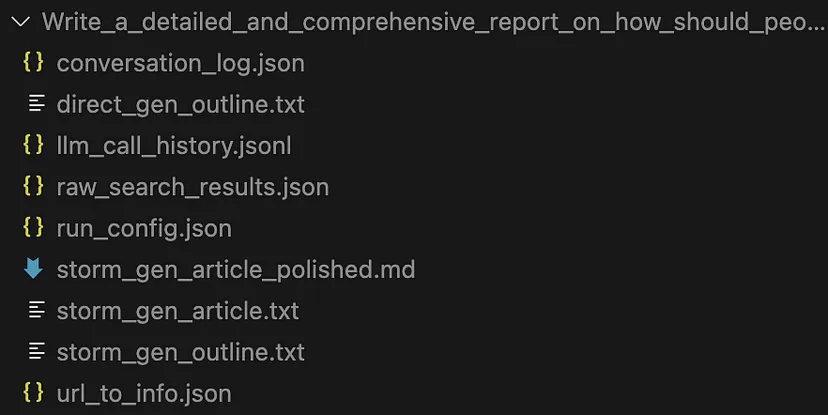This screenshot has width=828, height=415.
Task: Open storm_gen_article.txt file
Action: (178, 311)
